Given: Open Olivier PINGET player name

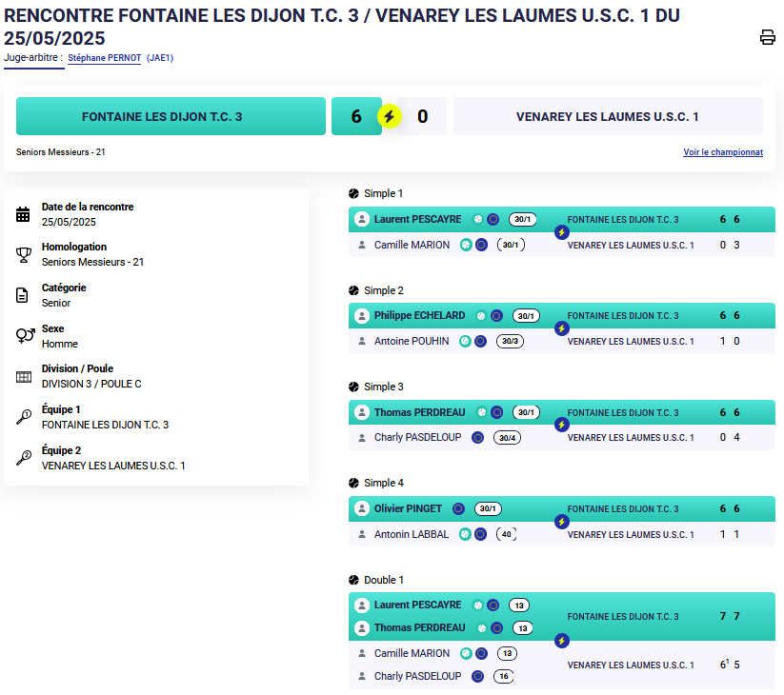Looking at the screenshot, I should (408, 508).
